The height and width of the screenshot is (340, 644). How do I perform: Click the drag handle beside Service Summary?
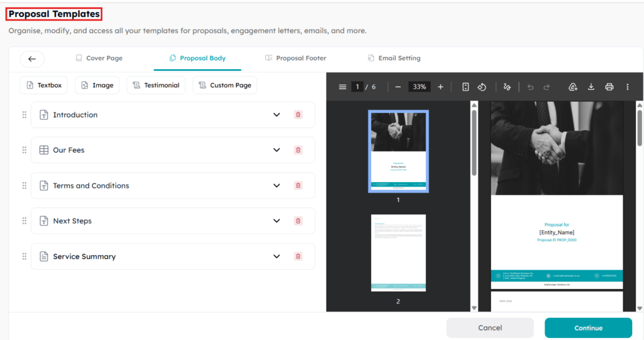click(25, 256)
